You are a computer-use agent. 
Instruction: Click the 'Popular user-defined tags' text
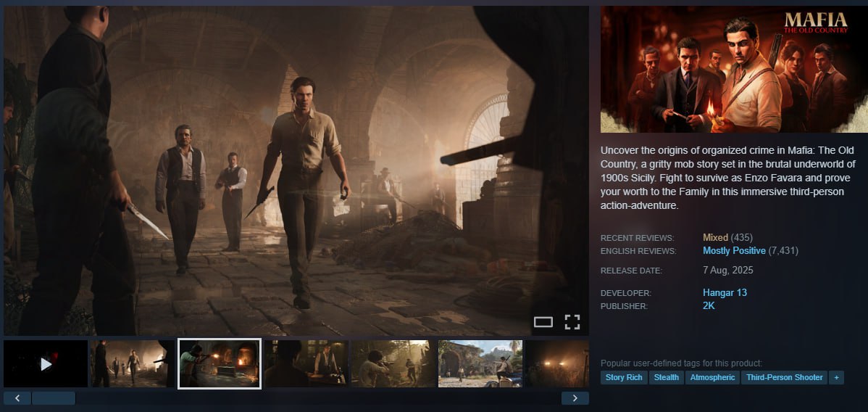tap(682, 363)
